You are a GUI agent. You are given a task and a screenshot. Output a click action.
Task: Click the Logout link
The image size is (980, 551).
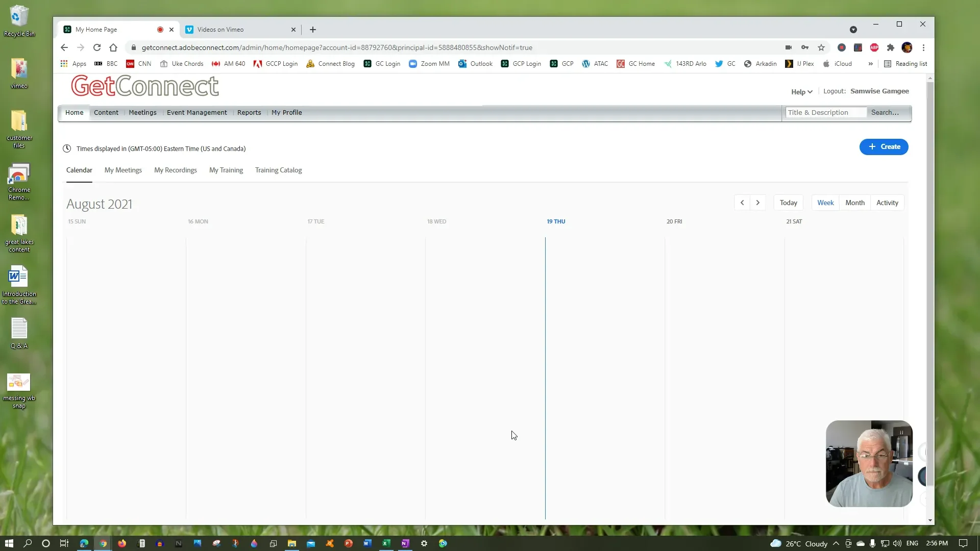pos(834,91)
